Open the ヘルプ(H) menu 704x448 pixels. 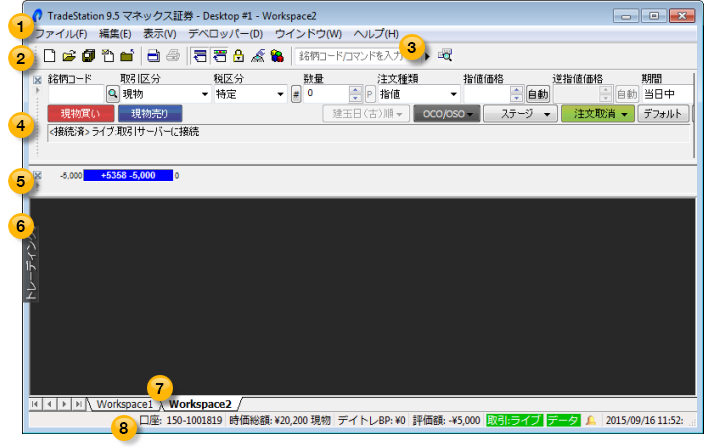(x=376, y=34)
